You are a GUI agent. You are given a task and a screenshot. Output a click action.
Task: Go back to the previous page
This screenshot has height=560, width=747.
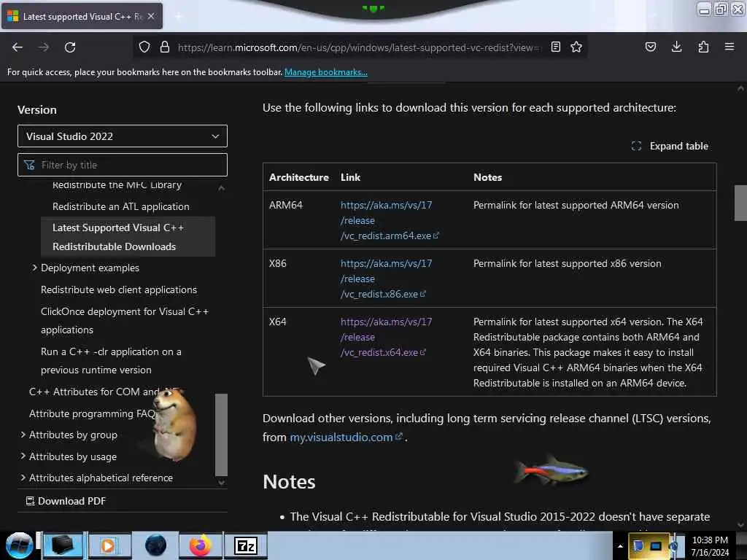click(x=18, y=47)
